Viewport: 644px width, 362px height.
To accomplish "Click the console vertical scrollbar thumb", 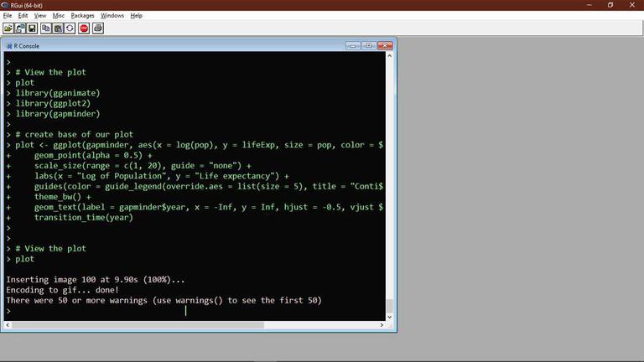I will point(389,306).
